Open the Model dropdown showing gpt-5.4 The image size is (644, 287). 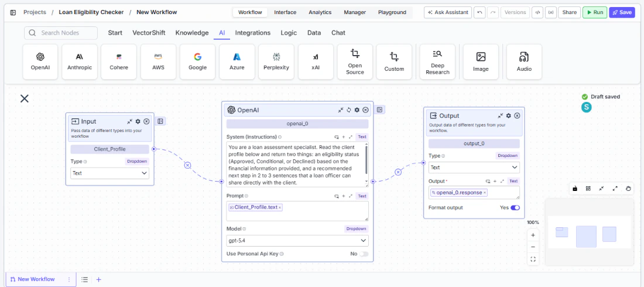pos(297,241)
